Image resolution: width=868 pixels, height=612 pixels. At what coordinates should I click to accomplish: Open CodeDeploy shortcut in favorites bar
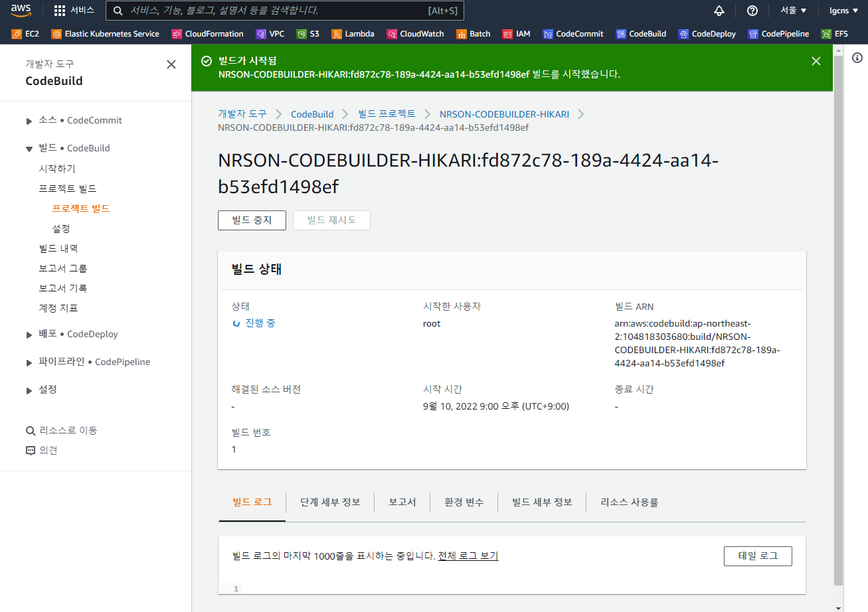[707, 34]
